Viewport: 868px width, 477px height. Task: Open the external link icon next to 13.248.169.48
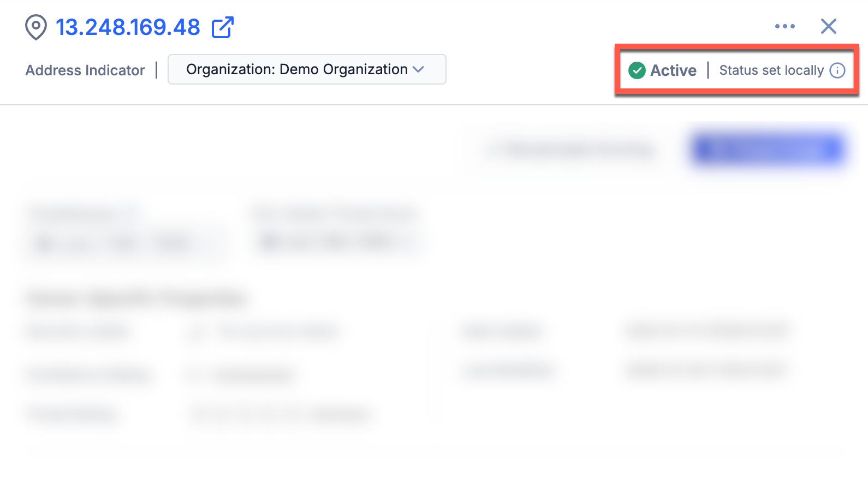223,27
